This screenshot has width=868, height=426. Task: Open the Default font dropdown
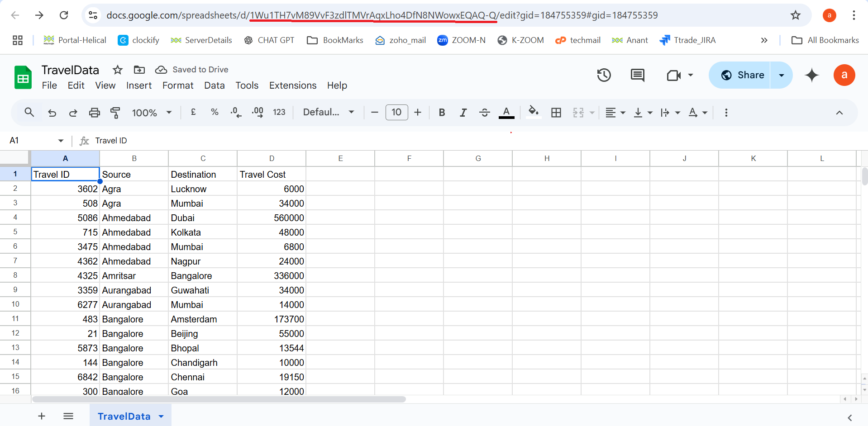point(329,112)
